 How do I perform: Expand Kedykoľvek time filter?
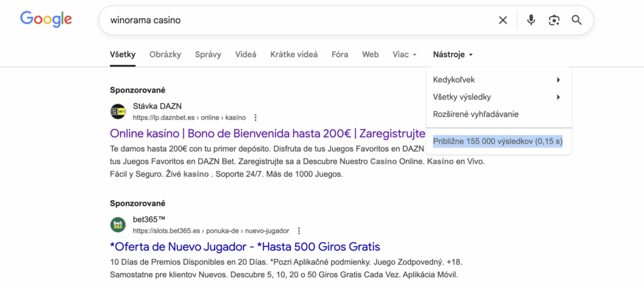[x=497, y=80]
